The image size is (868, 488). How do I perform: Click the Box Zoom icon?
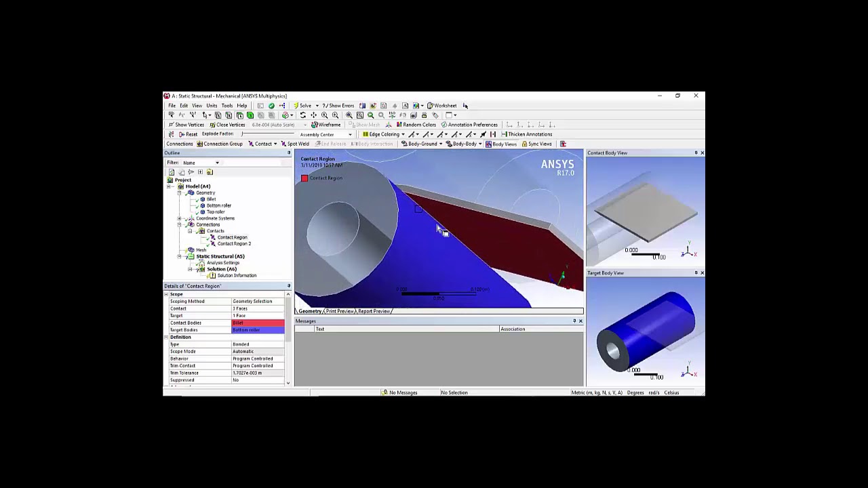point(335,115)
